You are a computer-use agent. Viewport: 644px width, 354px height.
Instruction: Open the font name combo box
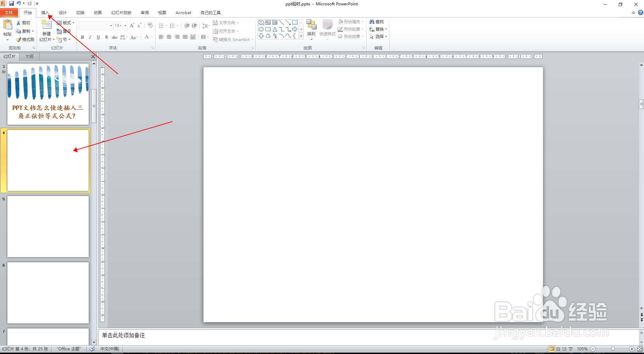pyautogui.click(x=96, y=26)
